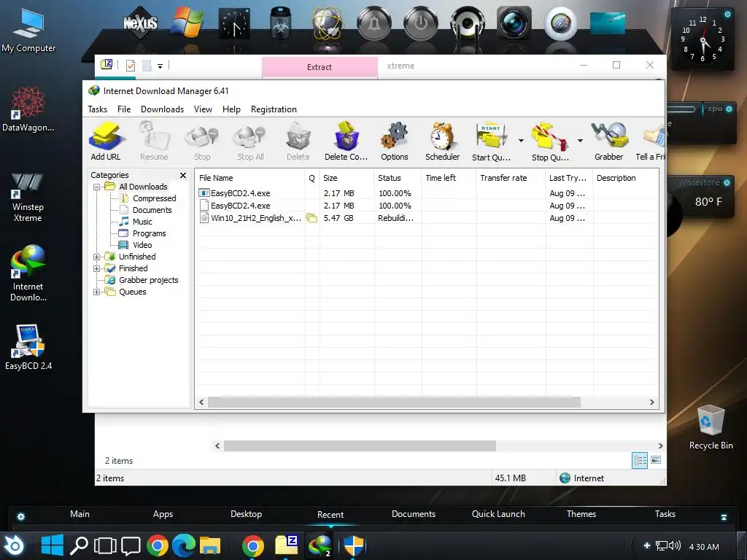Expand the Finished category
The height and width of the screenshot is (560, 747).
tap(97, 268)
